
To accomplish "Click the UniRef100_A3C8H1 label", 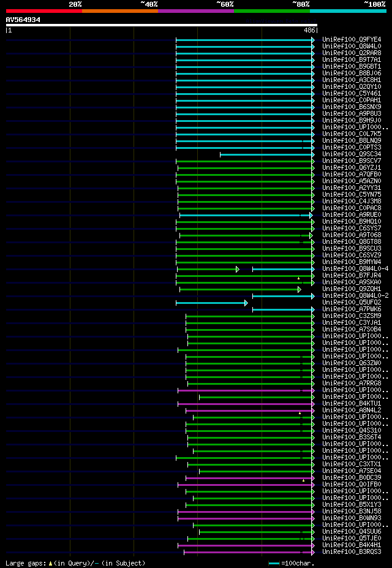I will tap(352, 80).
